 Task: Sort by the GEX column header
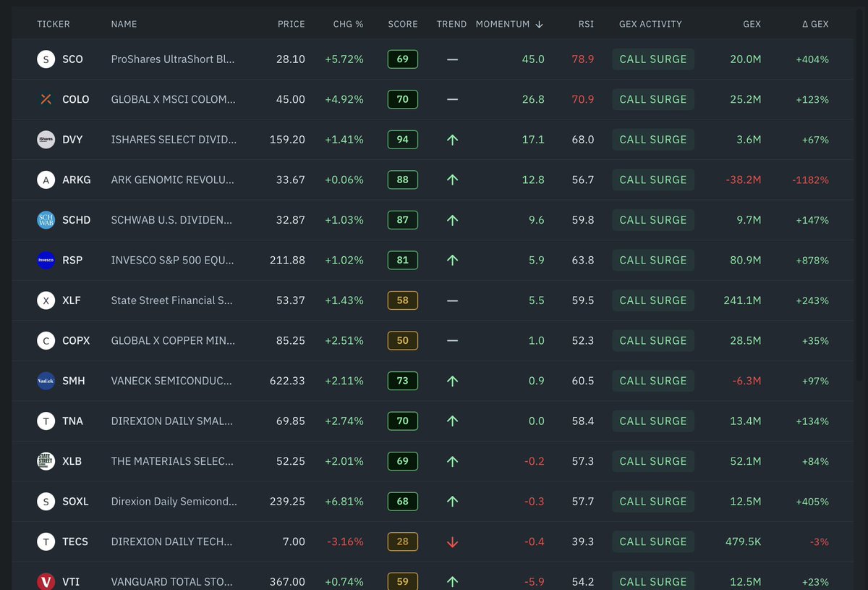click(x=752, y=24)
